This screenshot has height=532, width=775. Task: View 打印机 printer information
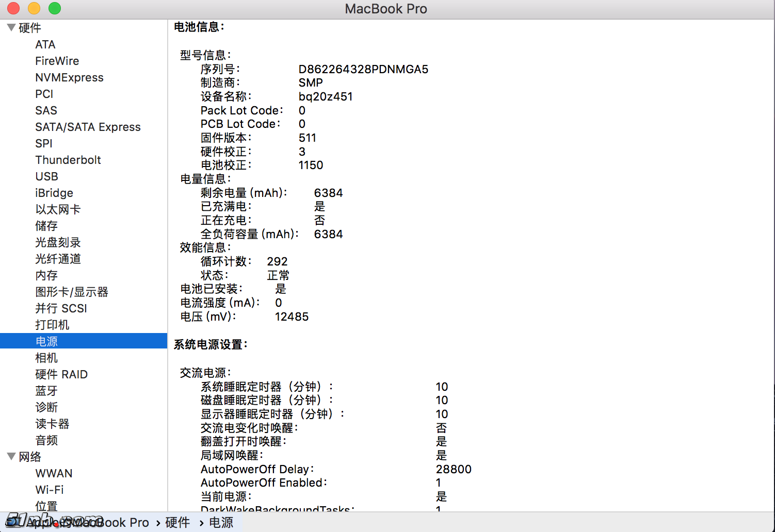click(x=52, y=324)
